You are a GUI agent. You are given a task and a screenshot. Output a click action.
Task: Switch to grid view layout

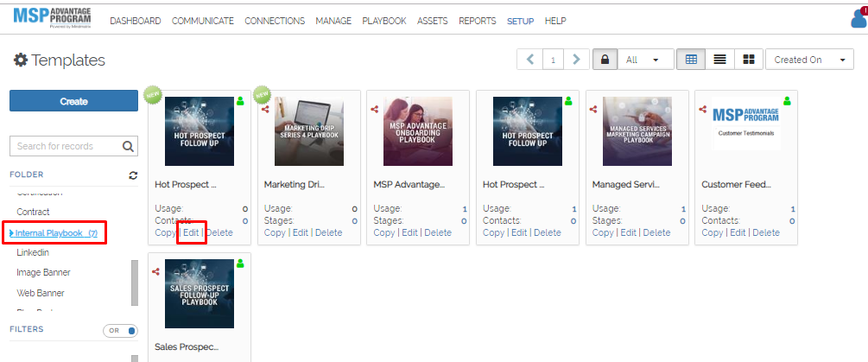tap(691, 60)
